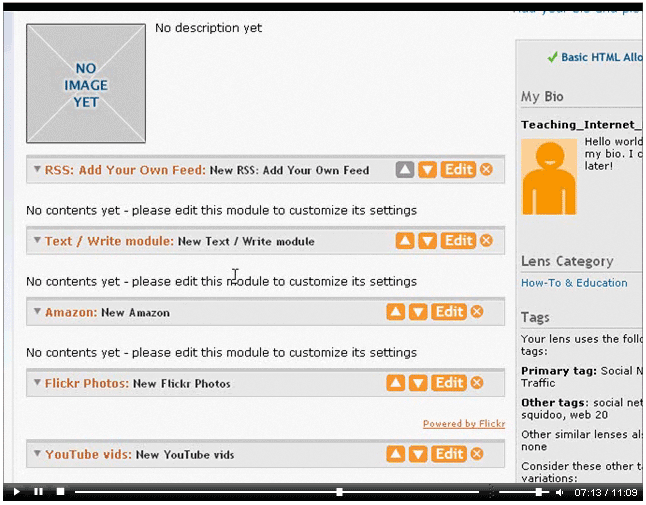This screenshot has width=646, height=505.
Task: Click the No description yet text
Action: coord(208,28)
